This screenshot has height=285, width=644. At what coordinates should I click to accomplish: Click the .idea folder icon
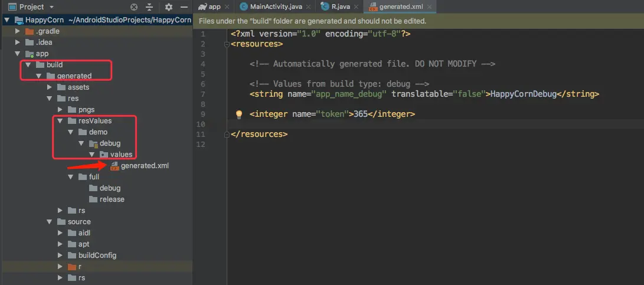pyautogui.click(x=29, y=42)
